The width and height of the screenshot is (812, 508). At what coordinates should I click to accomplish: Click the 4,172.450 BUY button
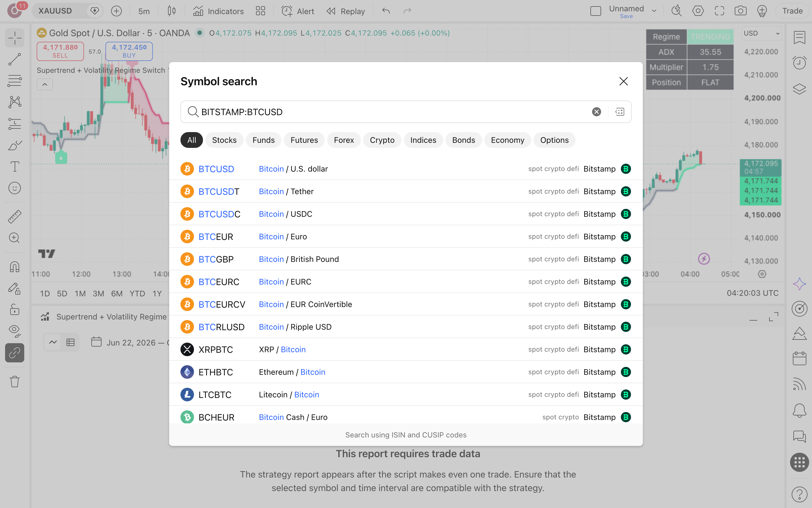tap(129, 51)
